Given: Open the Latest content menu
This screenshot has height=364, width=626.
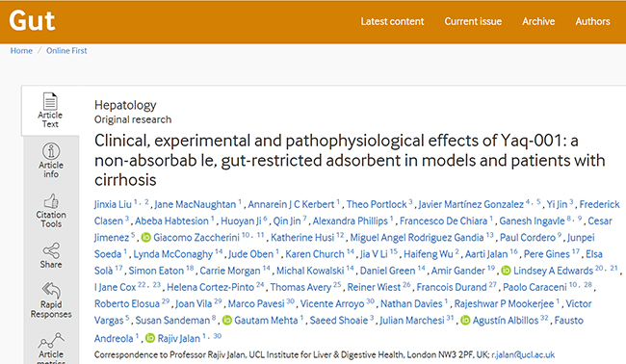Looking at the screenshot, I should [x=392, y=21].
